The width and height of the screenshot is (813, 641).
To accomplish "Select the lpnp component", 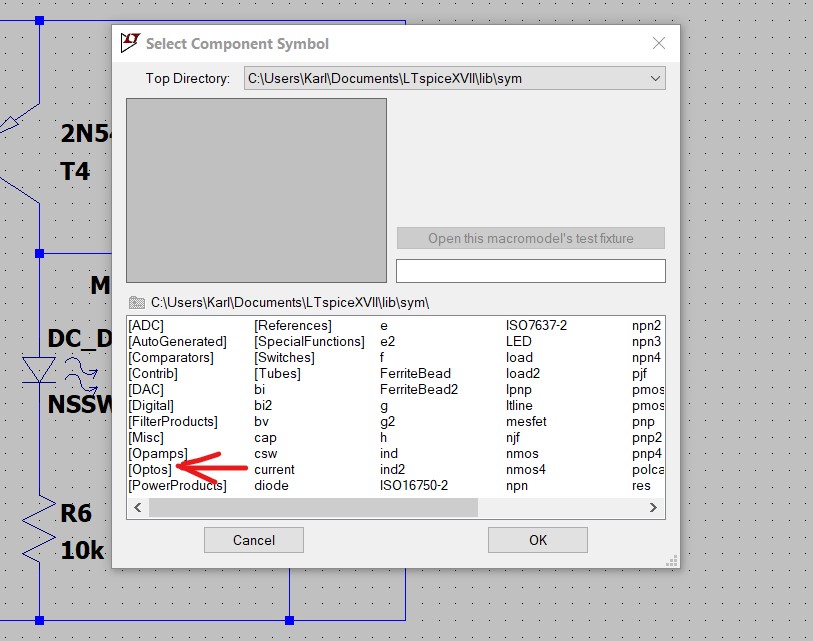I will click(x=518, y=389).
